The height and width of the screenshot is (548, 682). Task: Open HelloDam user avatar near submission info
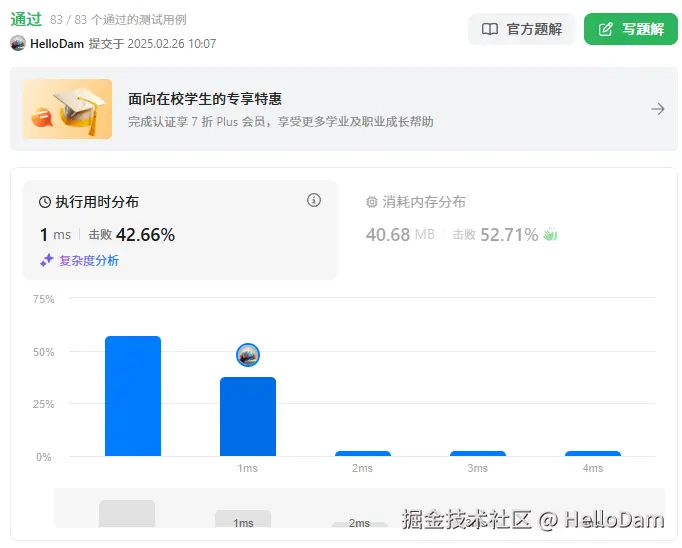pyautogui.click(x=18, y=43)
